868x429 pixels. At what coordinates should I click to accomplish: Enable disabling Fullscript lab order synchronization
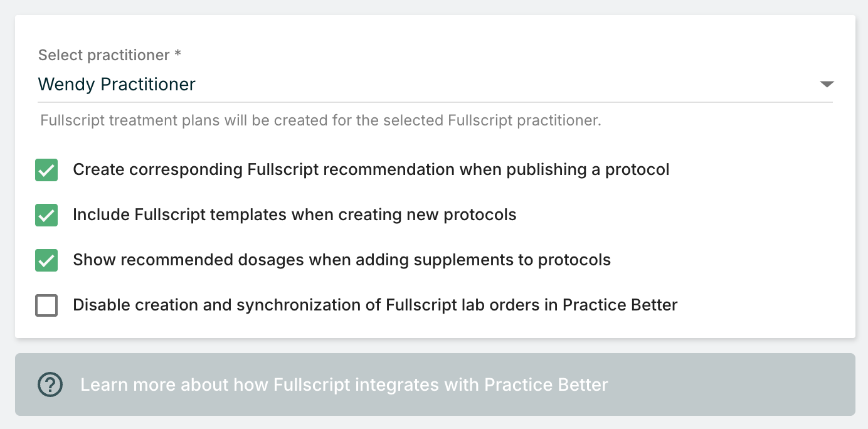coord(46,305)
